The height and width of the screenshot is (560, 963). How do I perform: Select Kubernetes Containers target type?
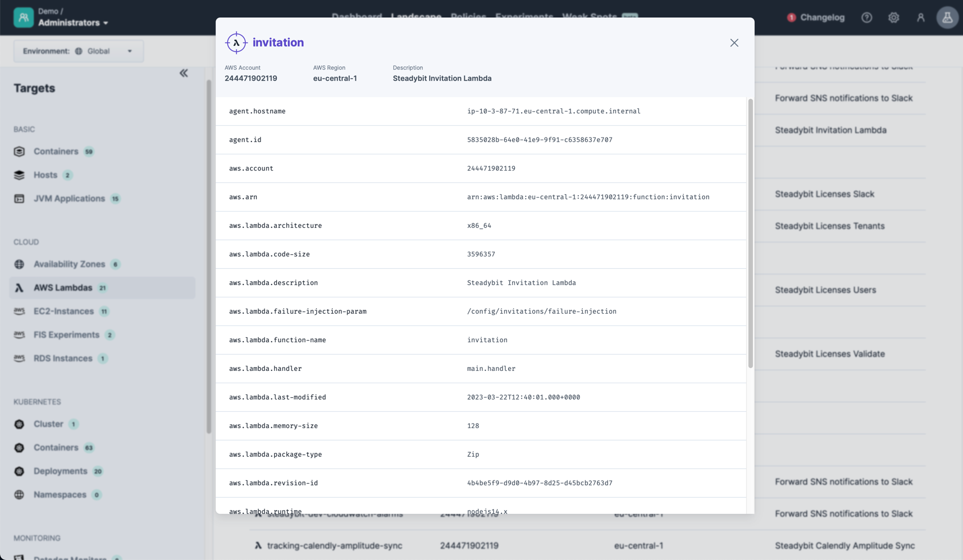(x=56, y=448)
